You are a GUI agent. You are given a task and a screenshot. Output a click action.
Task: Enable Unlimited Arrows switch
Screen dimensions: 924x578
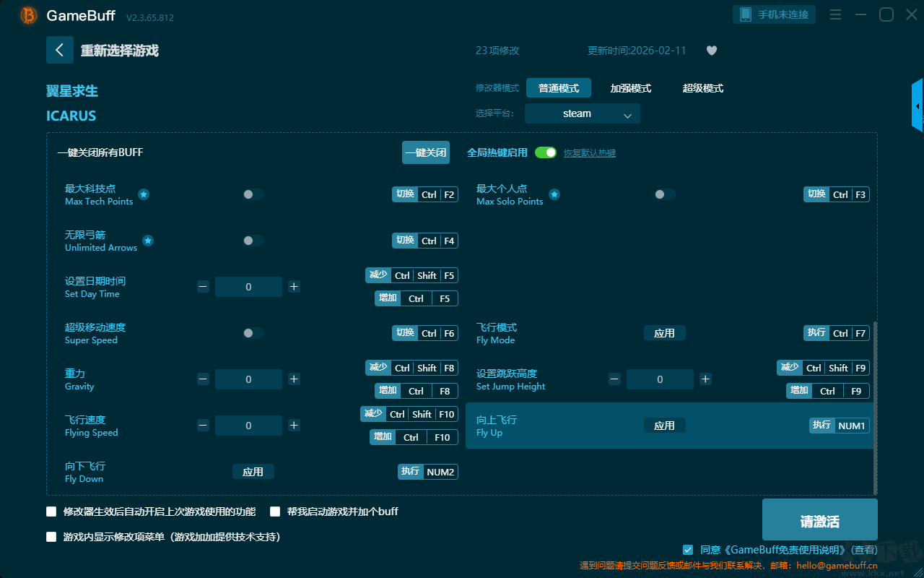(253, 241)
